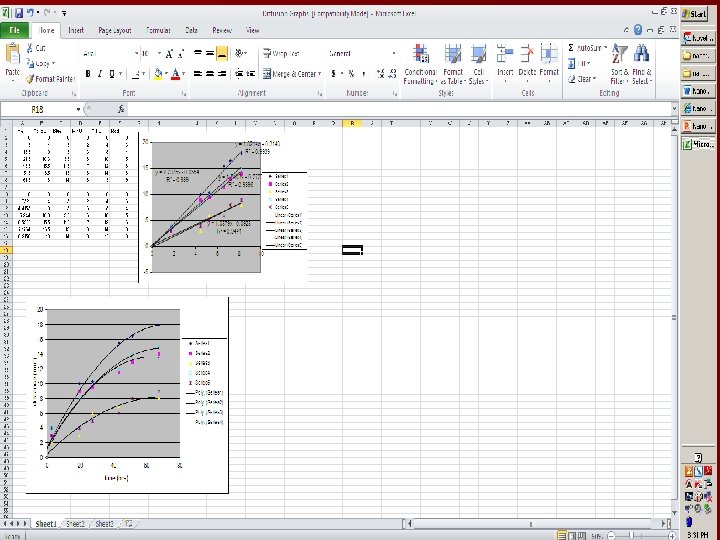
Task: Switch to Formulas tab
Action: (x=158, y=30)
